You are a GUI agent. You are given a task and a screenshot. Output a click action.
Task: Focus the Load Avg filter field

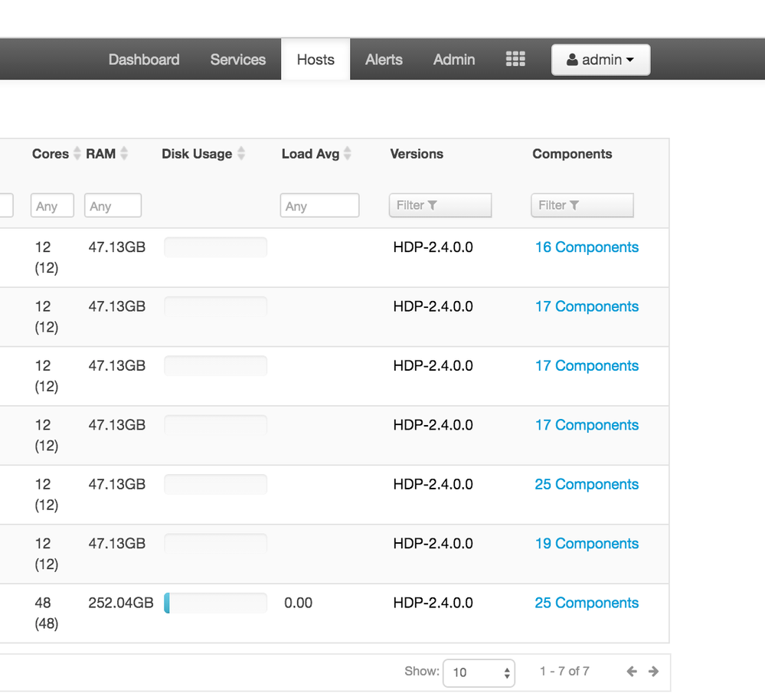tap(319, 205)
